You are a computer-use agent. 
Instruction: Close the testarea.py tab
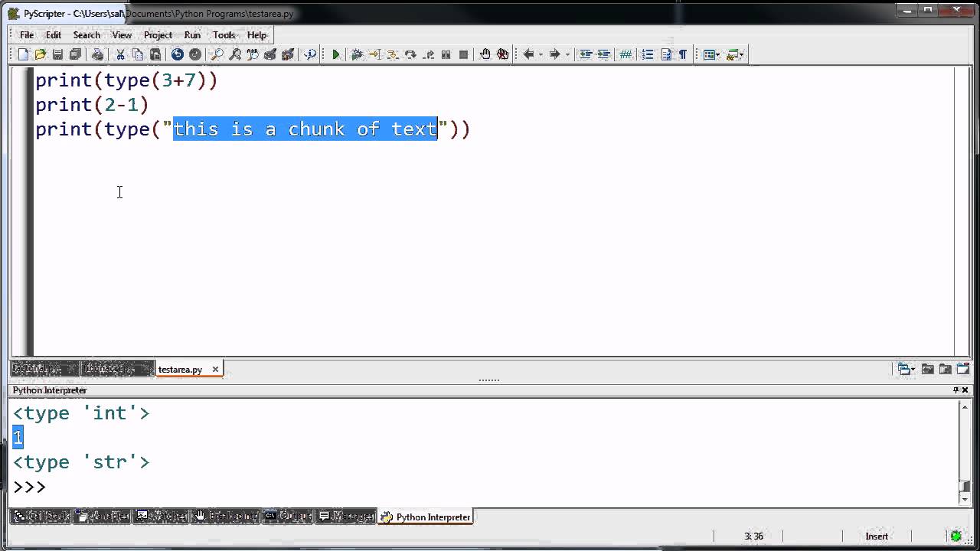(x=215, y=369)
